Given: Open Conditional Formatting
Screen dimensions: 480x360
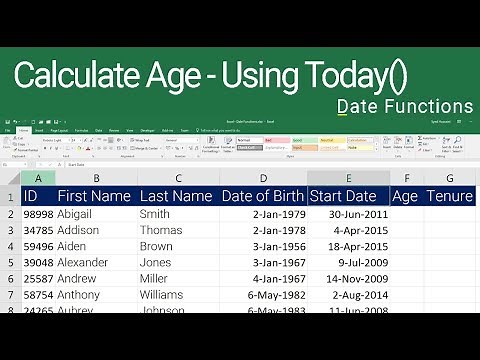Looking at the screenshot, I should pos(211,144).
